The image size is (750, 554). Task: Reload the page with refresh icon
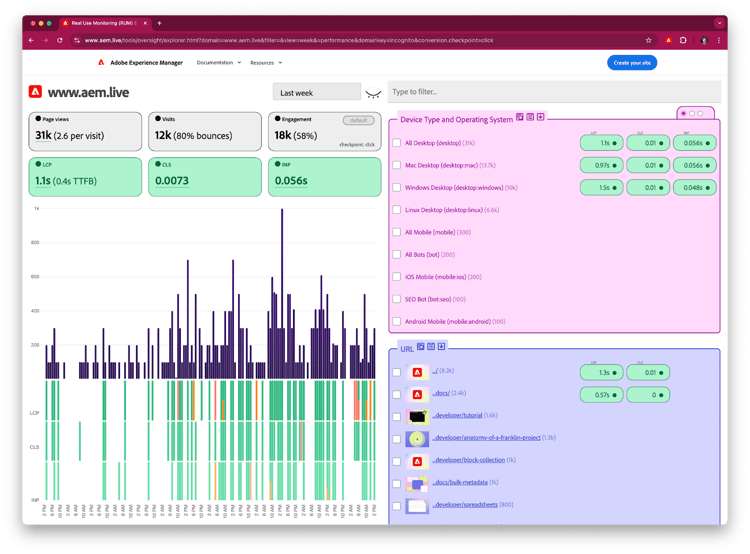60,41
